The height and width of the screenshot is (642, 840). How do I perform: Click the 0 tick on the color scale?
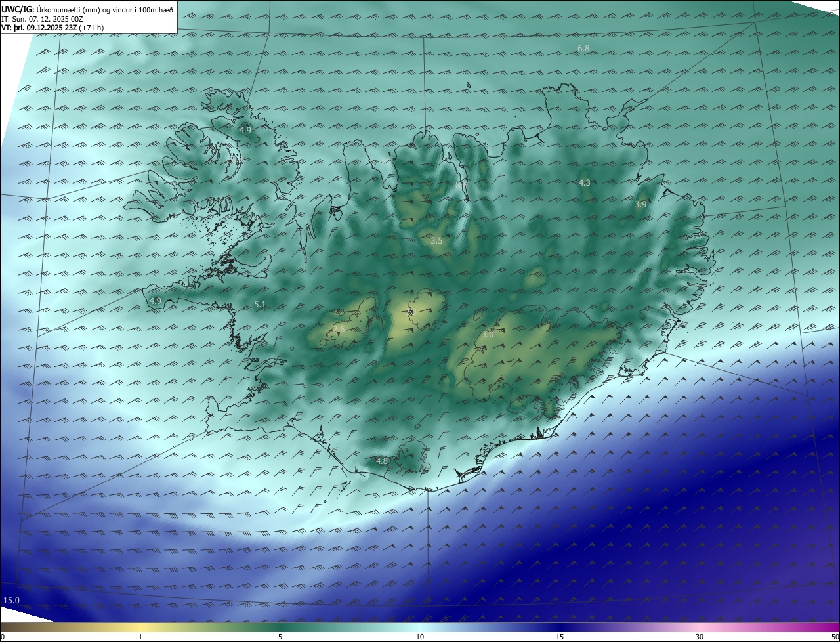(x=3, y=637)
